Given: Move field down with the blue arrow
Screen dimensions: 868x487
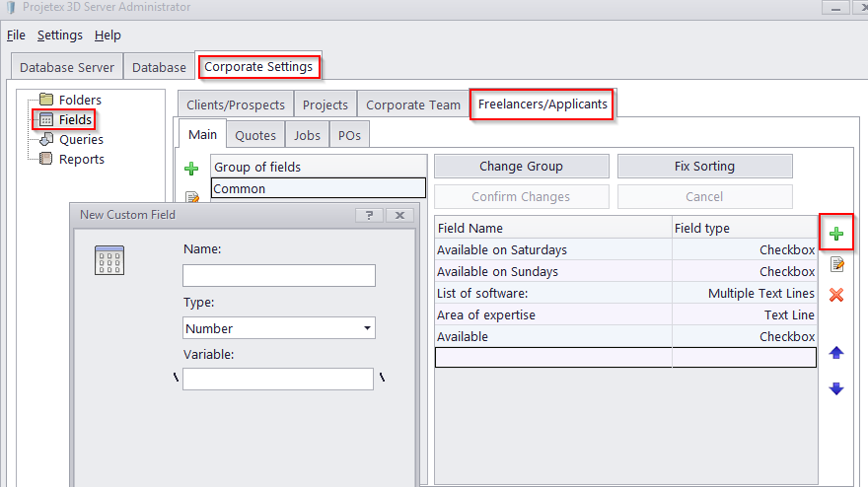Looking at the screenshot, I should (835, 388).
